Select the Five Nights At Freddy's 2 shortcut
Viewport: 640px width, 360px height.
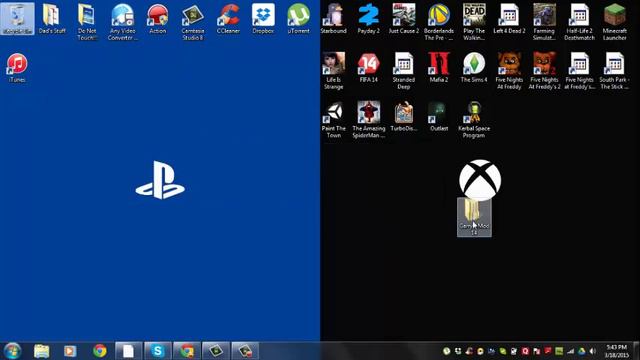coord(544,71)
